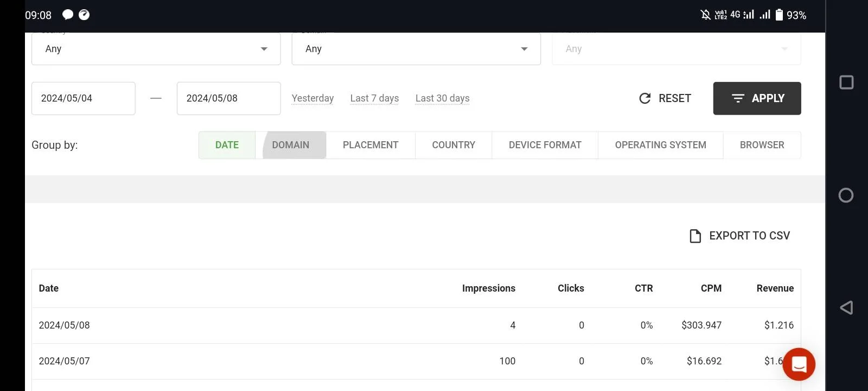The height and width of the screenshot is (391, 868).
Task: Click the Group by: label
Action: [x=55, y=145]
